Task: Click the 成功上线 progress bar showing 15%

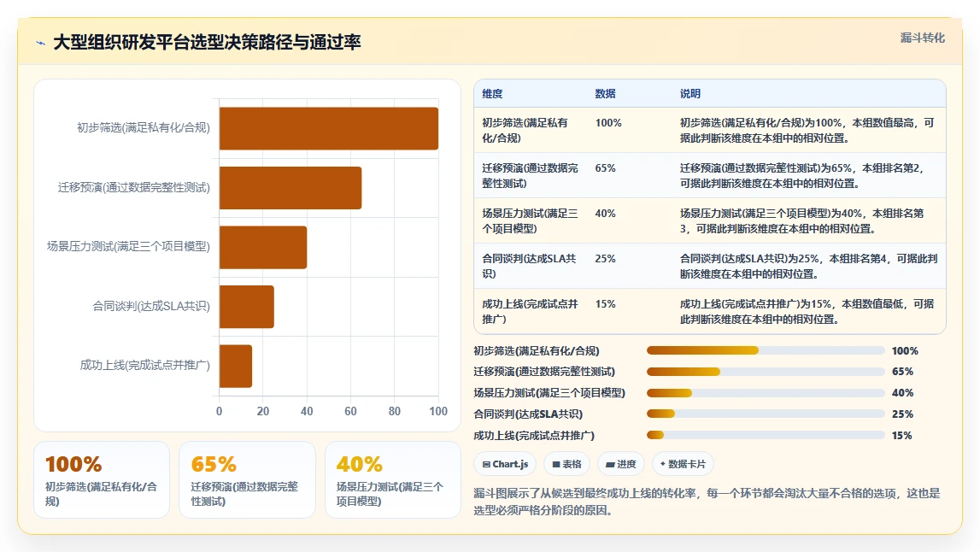Action: click(766, 435)
